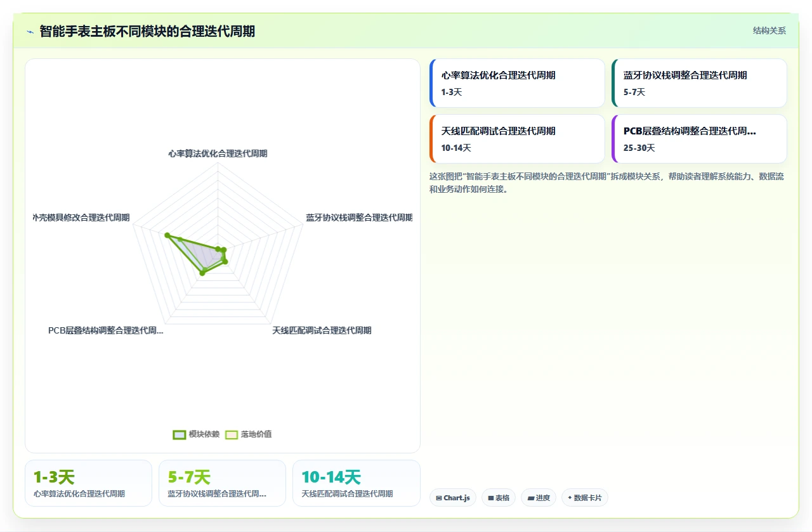Select the large 10-14天 stat tile below the chart
The image size is (812, 532).
(356, 483)
